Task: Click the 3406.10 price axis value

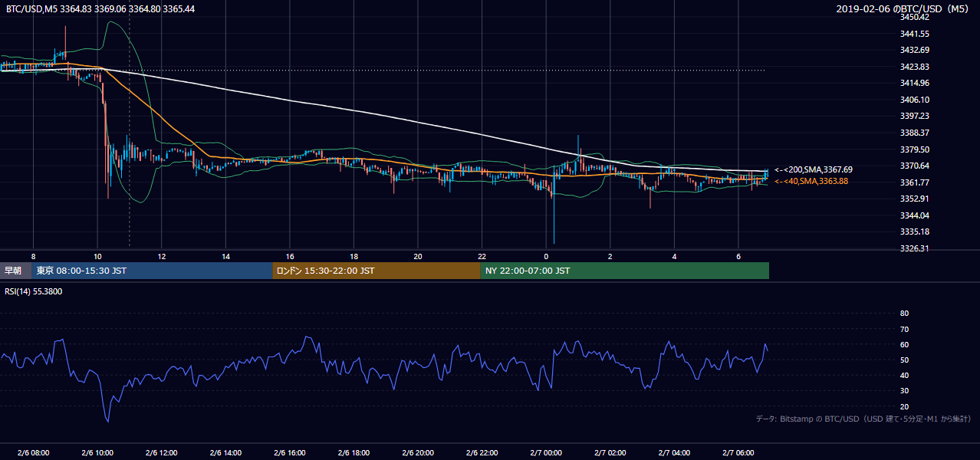Action: coord(915,100)
